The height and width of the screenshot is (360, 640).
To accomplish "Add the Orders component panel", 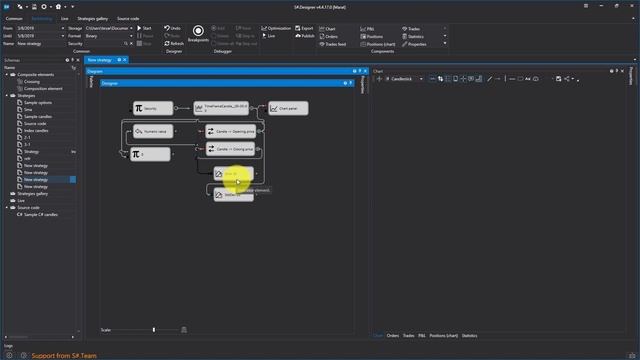I will [328, 36].
